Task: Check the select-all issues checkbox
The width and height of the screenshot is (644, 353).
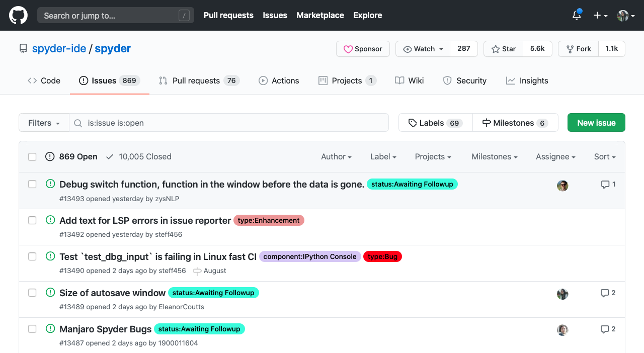Action: click(32, 156)
